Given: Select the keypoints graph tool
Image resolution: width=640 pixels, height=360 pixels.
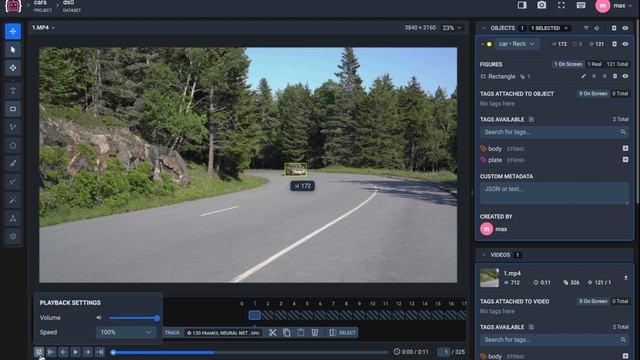Looking at the screenshot, I should pyautogui.click(x=13, y=218).
